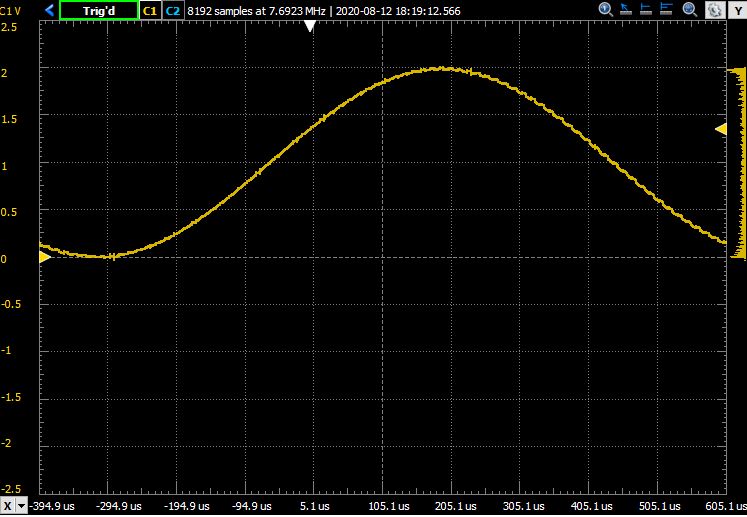Select the single horizontal cursor measure icon

click(646, 10)
